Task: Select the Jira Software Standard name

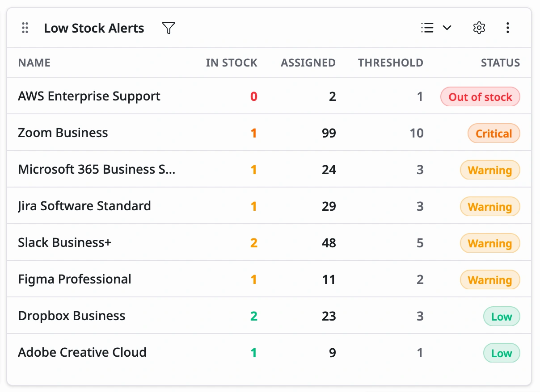Action: pos(84,206)
